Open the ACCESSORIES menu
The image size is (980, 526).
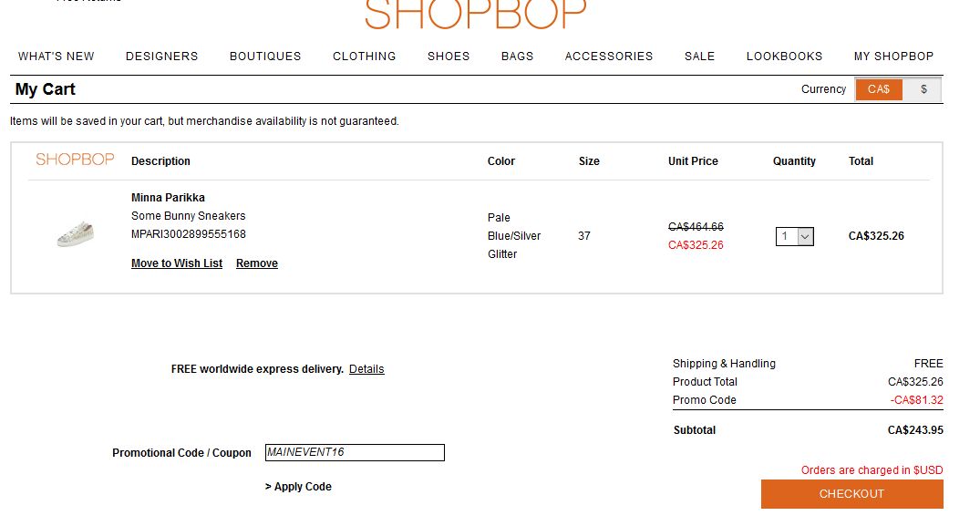pyautogui.click(x=609, y=57)
